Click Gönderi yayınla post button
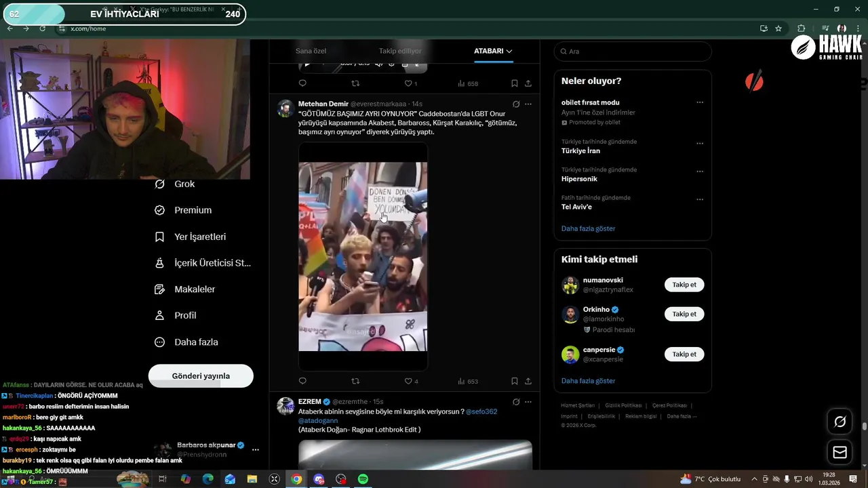Viewport: 868px width, 488px height. coord(201,376)
